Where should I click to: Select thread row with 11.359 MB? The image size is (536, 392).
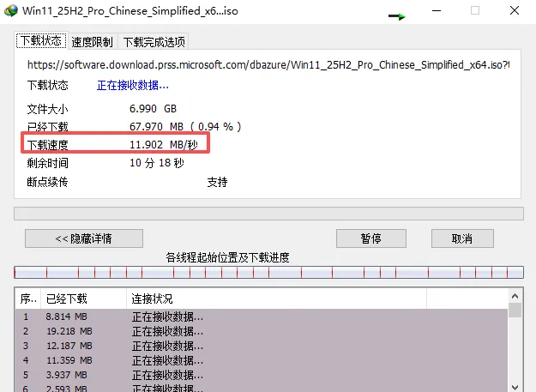pos(262,360)
